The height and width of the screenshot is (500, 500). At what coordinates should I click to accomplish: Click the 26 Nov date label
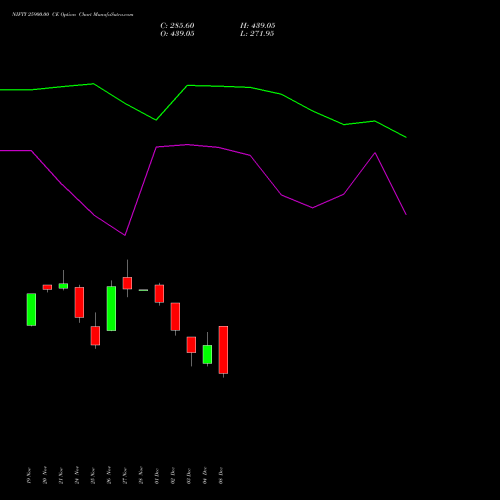(109, 475)
